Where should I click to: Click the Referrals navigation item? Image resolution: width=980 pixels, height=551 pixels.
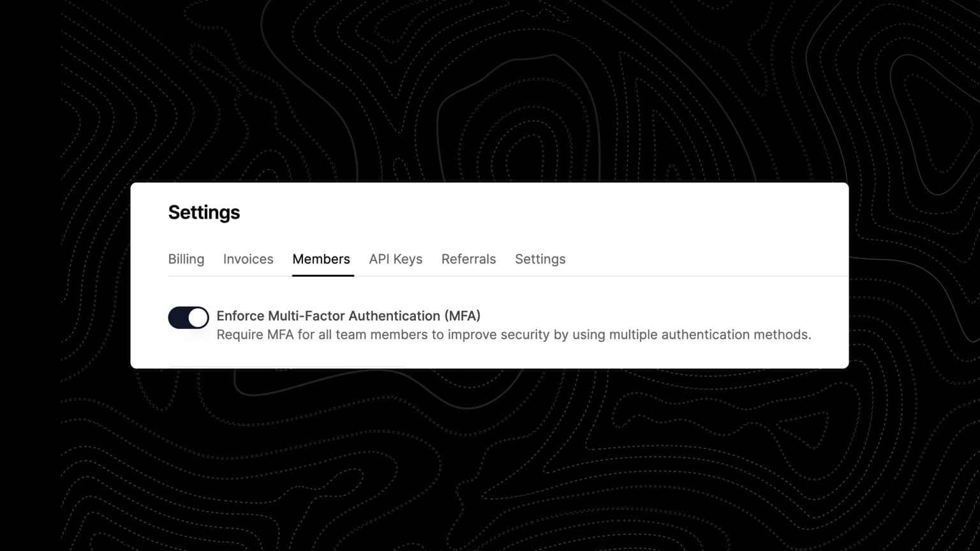click(x=468, y=259)
